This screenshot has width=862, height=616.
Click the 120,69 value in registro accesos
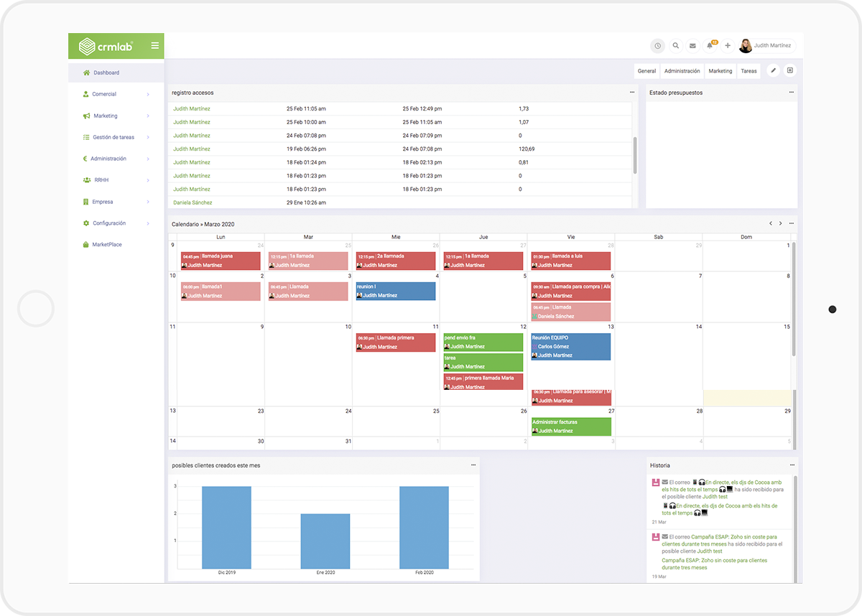click(527, 149)
